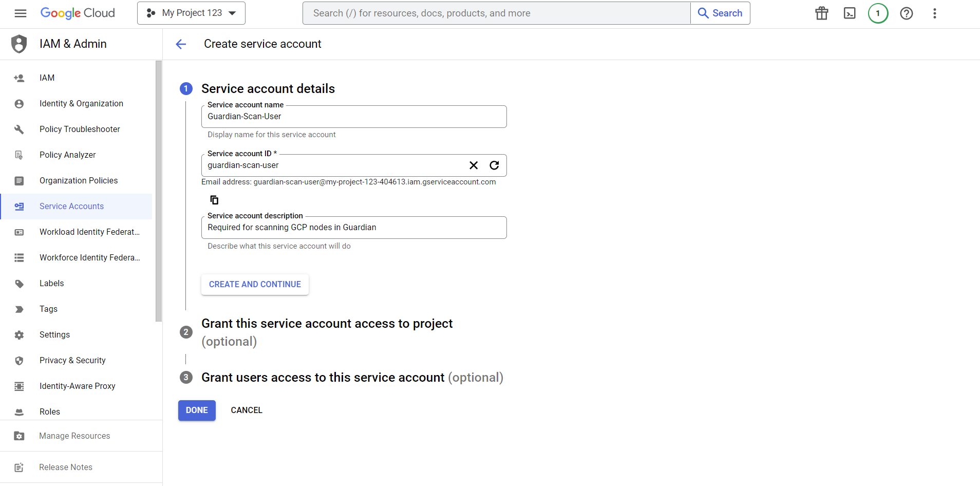Activate Cloud Shell terminal icon
Image resolution: width=980 pixels, height=486 pixels.
[850, 13]
